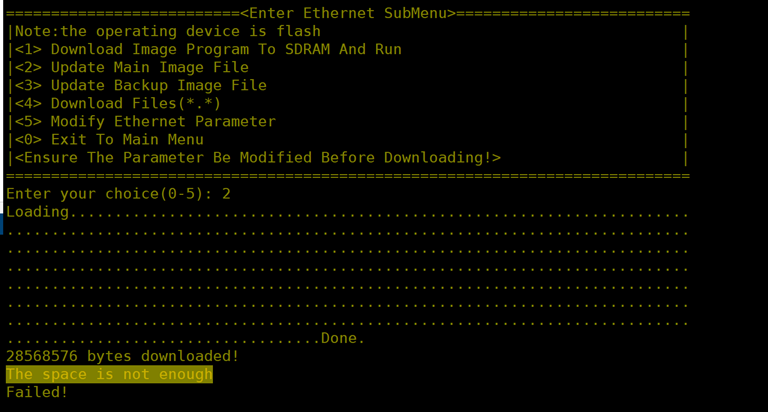Click the 'Done.' status text
This screenshot has height=412, width=768.
pos(343,338)
